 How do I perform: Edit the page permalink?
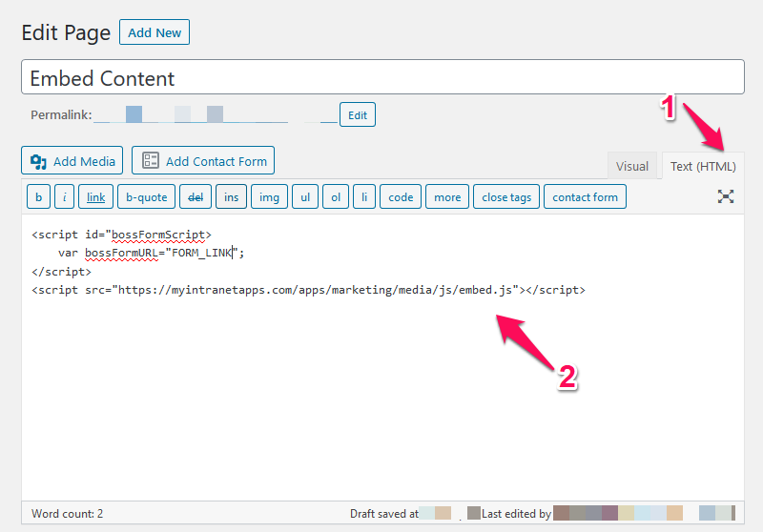(357, 114)
